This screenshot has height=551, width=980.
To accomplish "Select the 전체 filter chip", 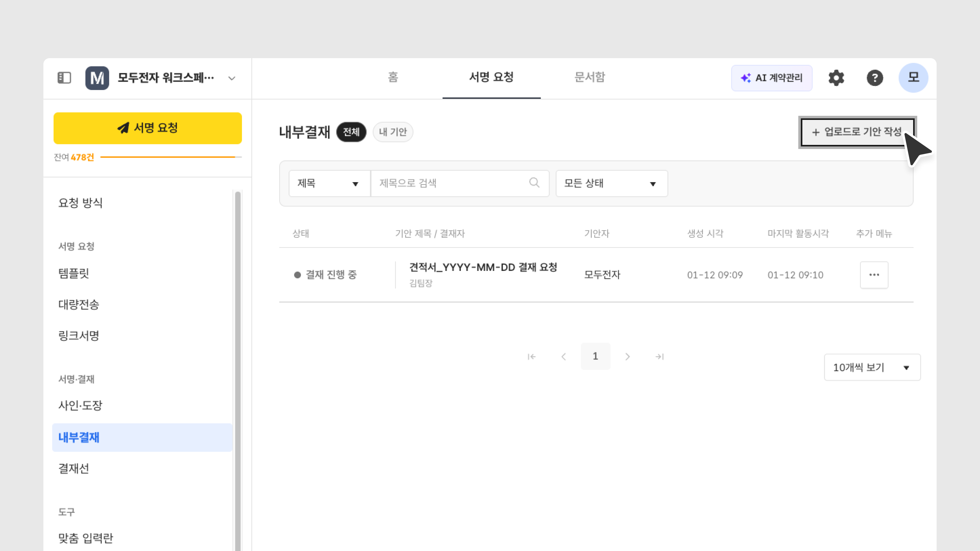I will click(x=351, y=132).
